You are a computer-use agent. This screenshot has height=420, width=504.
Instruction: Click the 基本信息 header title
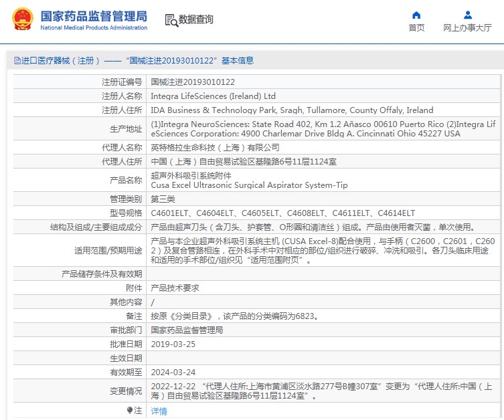click(x=238, y=61)
